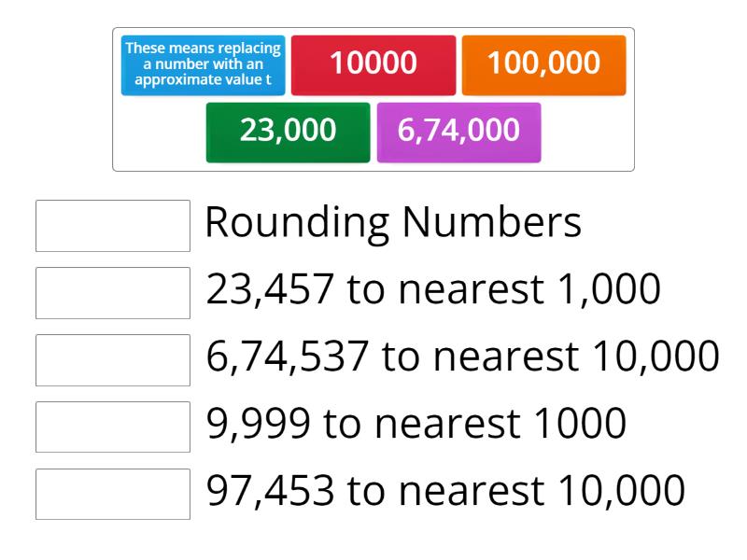Click the answer slot for 23,457 question
This screenshot has width=747, height=560.
click(x=112, y=291)
